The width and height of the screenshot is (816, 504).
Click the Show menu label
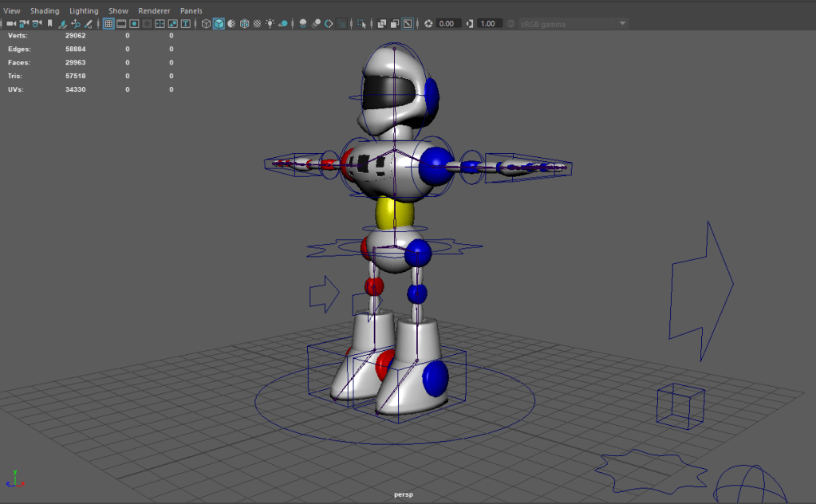tap(118, 11)
